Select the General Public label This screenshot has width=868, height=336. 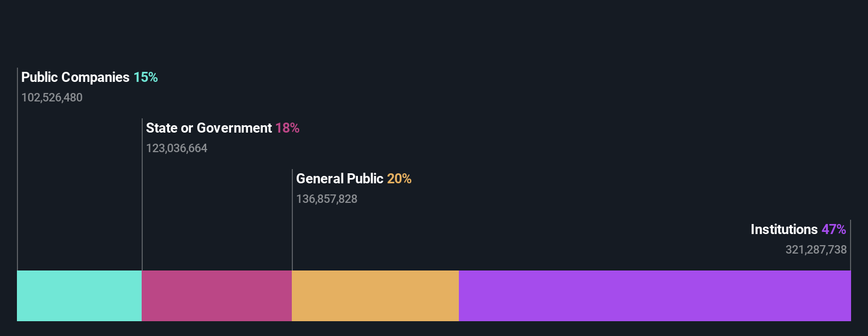click(339, 179)
